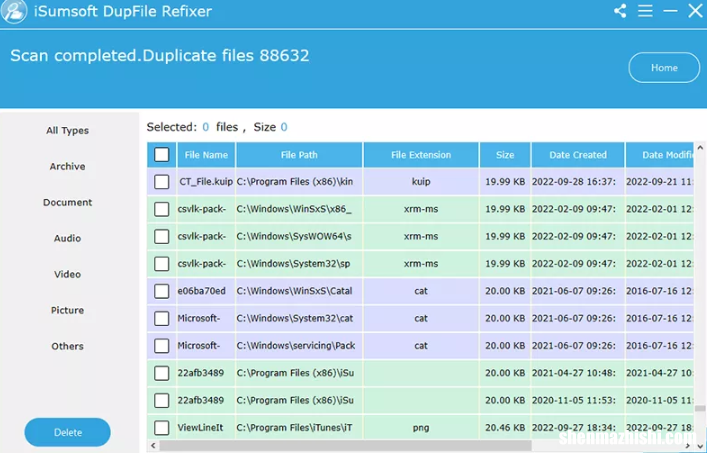The width and height of the screenshot is (707, 453).
Task: Click date created 2022-09-27 18:34
Action: click(x=574, y=428)
